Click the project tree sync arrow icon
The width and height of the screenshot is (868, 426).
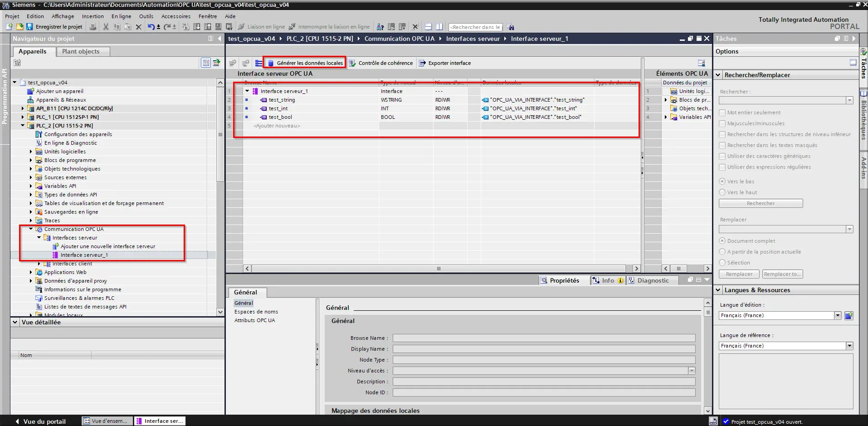pyautogui.click(x=217, y=63)
